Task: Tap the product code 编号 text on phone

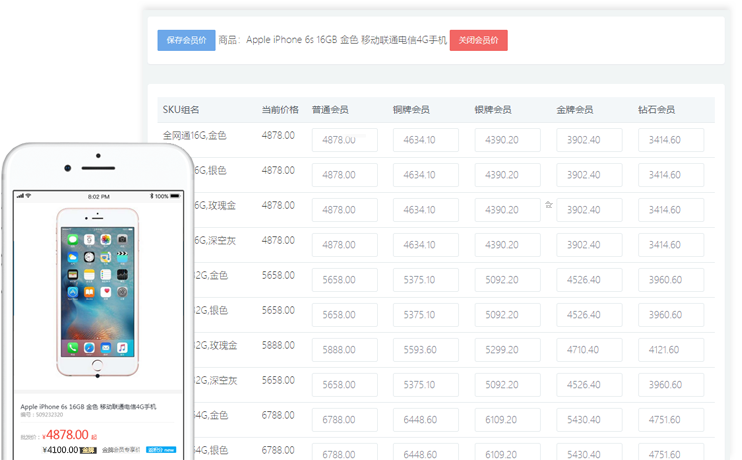Action: coord(42,415)
